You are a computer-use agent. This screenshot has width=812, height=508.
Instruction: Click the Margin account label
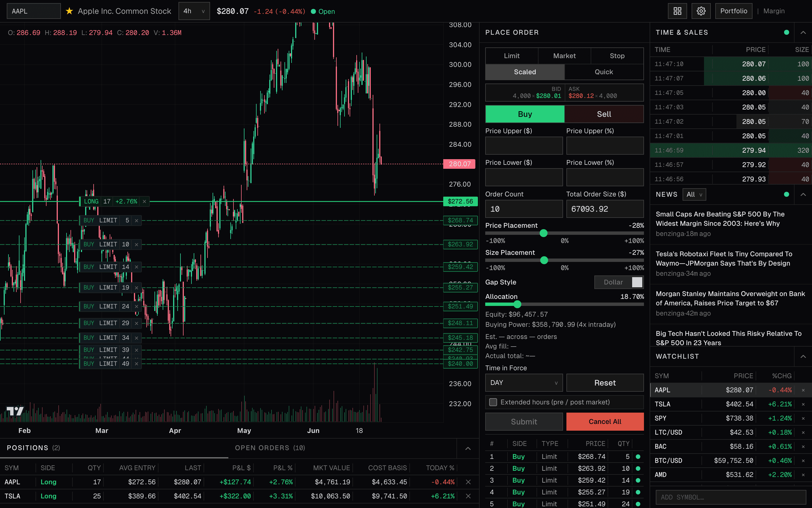(x=774, y=11)
